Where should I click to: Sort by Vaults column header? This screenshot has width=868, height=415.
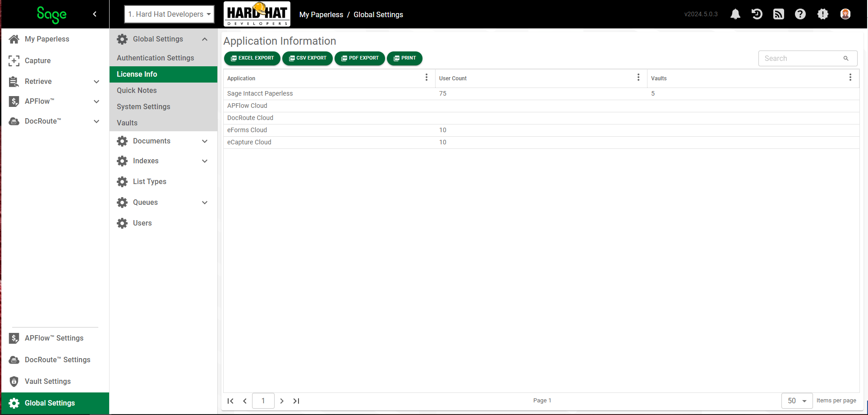659,78
